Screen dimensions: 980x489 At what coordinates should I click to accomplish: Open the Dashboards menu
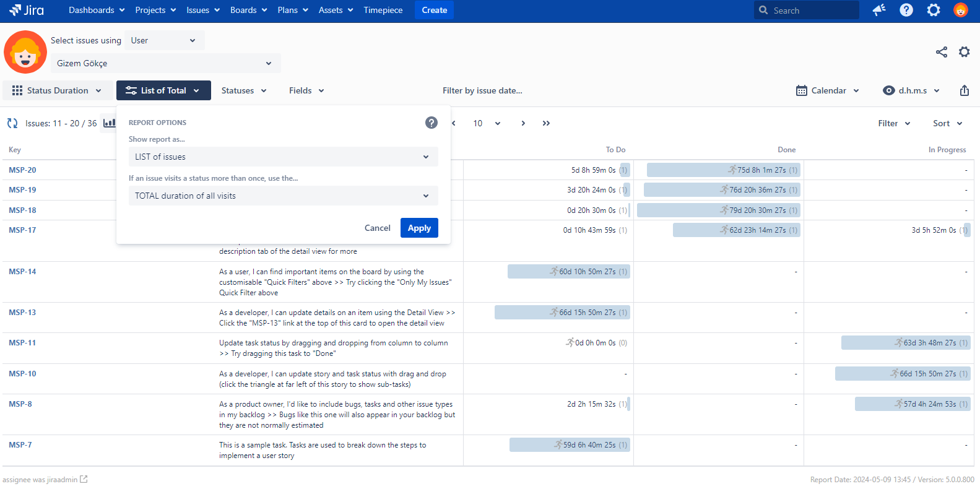point(97,10)
